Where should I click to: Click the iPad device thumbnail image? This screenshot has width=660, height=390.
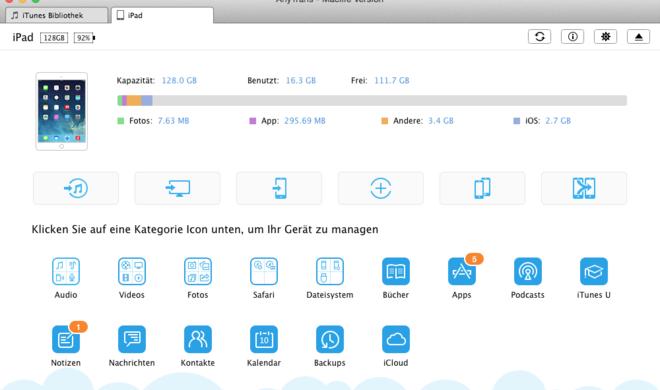point(62,111)
